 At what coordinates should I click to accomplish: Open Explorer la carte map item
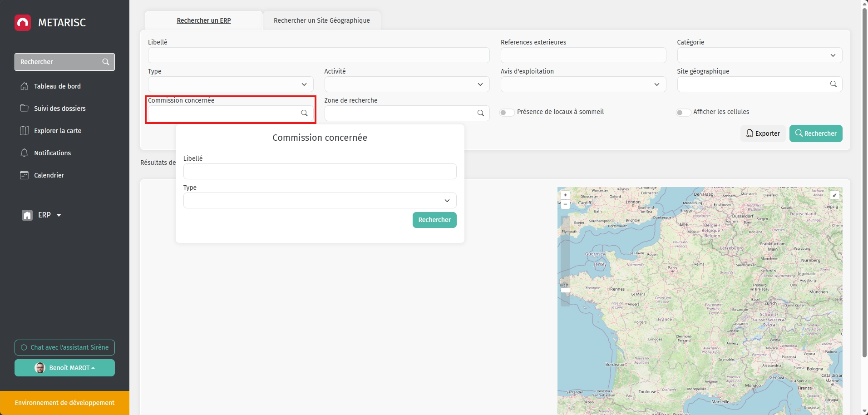point(57,131)
